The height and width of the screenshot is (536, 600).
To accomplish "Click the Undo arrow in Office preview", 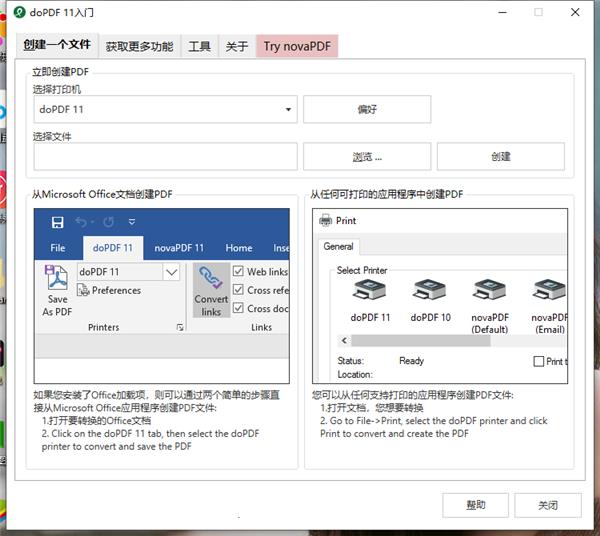I will (x=81, y=222).
